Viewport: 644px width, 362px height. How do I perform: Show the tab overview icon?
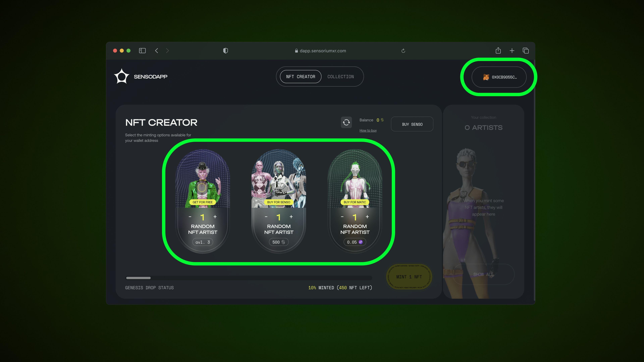[525, 51]
